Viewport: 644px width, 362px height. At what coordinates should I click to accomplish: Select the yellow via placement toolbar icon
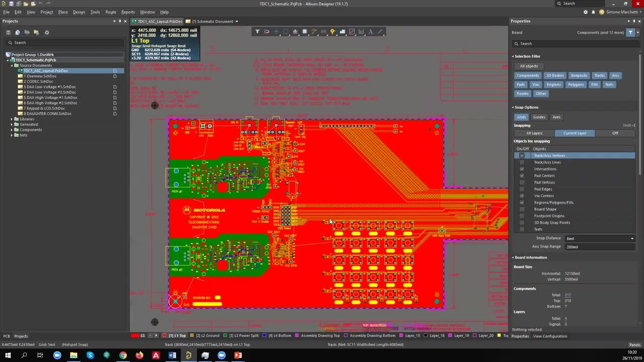coord(333,31)
